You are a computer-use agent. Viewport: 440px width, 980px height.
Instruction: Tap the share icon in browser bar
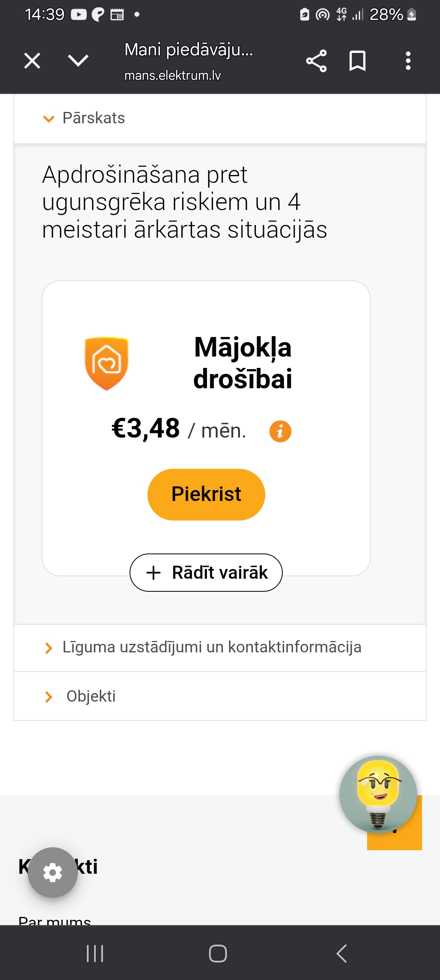(x=316, y=61)
